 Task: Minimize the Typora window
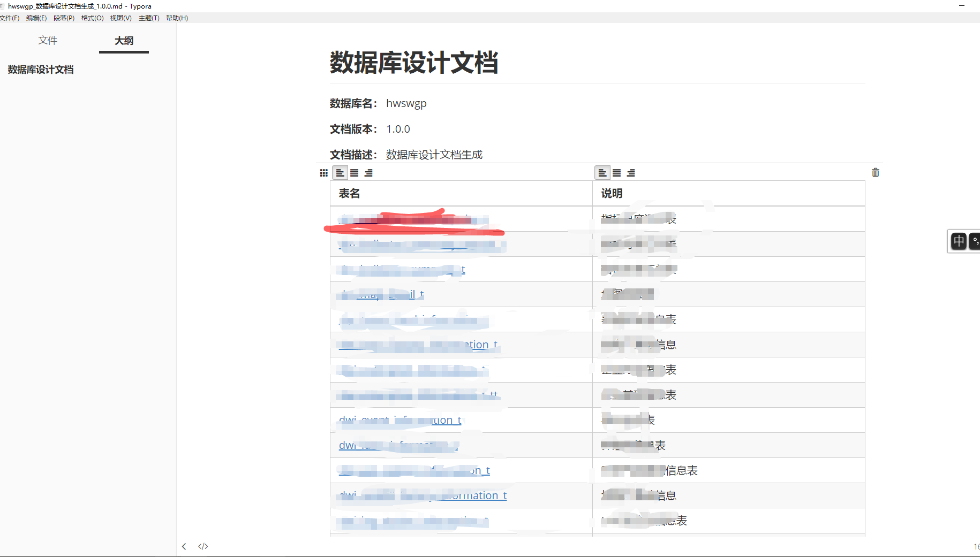pos(962,6)
